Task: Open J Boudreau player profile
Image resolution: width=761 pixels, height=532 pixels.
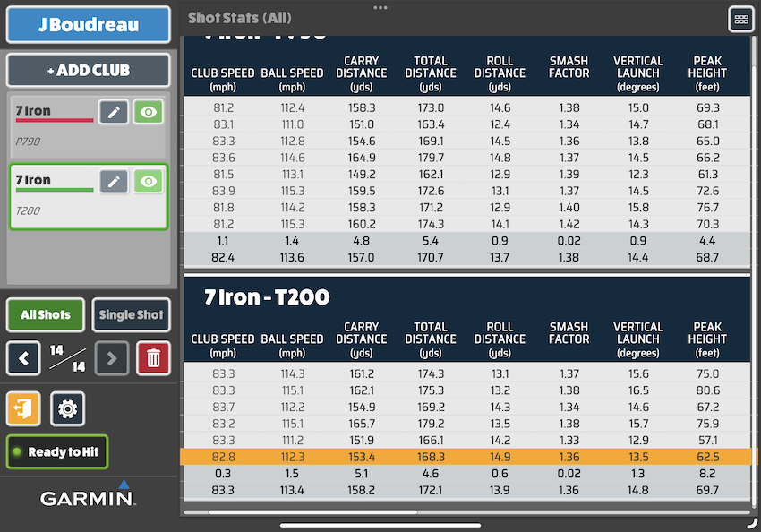Action: pos(89,25)
